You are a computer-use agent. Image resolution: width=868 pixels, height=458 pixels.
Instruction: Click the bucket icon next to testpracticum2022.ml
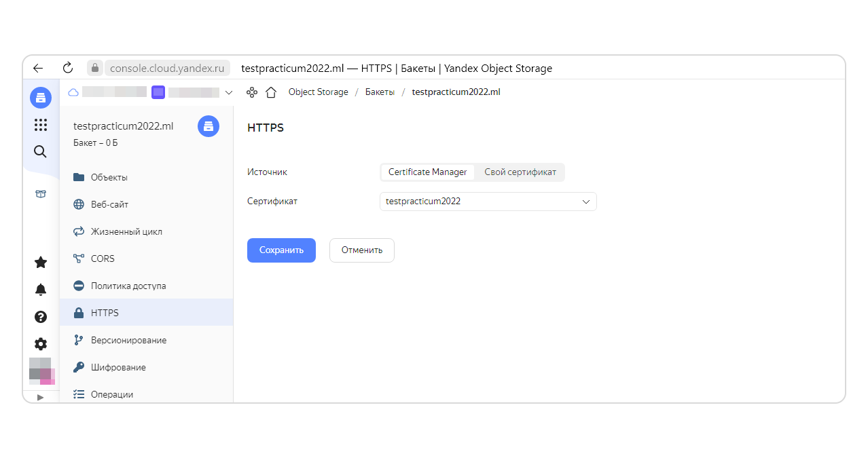(209, 126)
